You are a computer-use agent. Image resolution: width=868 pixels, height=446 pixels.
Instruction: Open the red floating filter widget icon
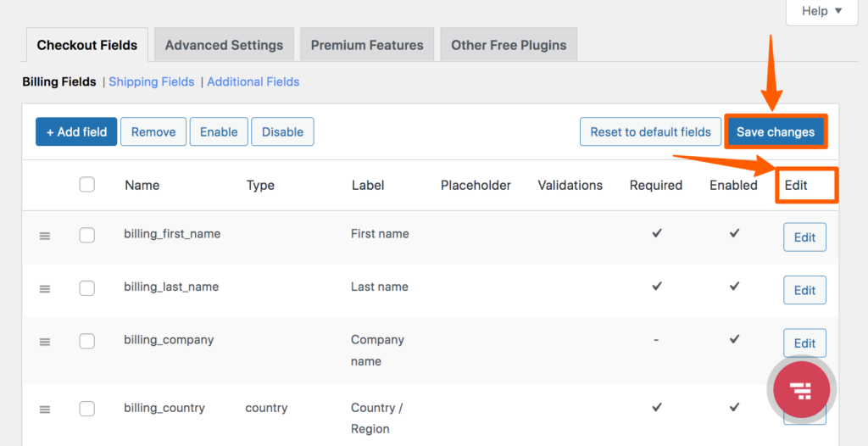point(801,389)
